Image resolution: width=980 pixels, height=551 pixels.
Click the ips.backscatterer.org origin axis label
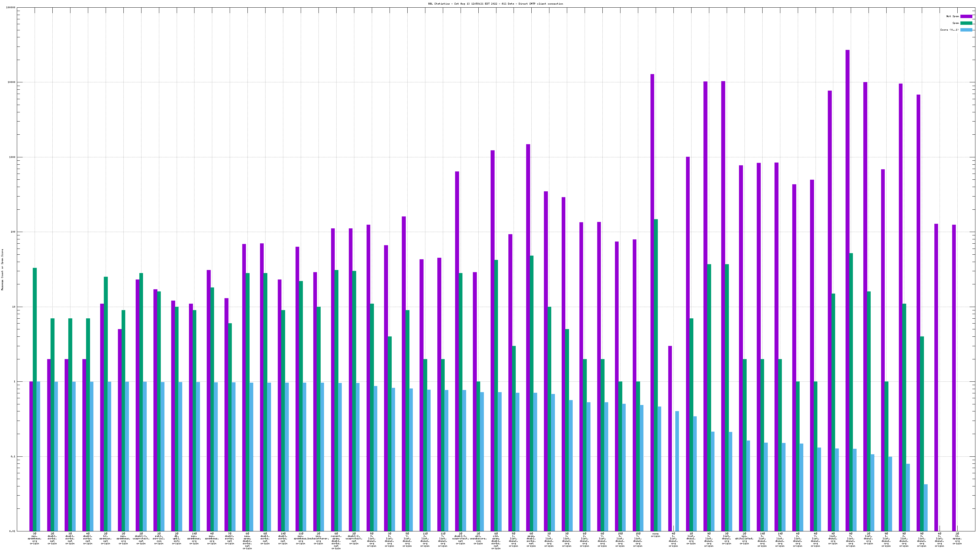318,538
